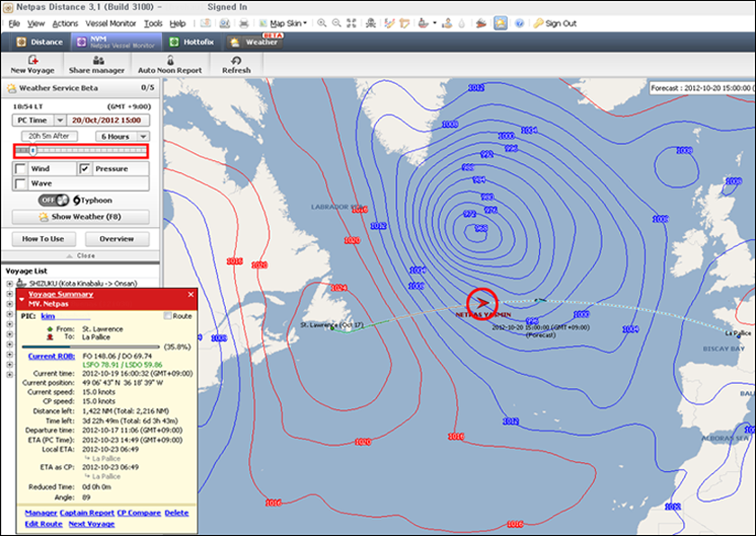
Task: Click the Overview button
Action: (117, 239)
